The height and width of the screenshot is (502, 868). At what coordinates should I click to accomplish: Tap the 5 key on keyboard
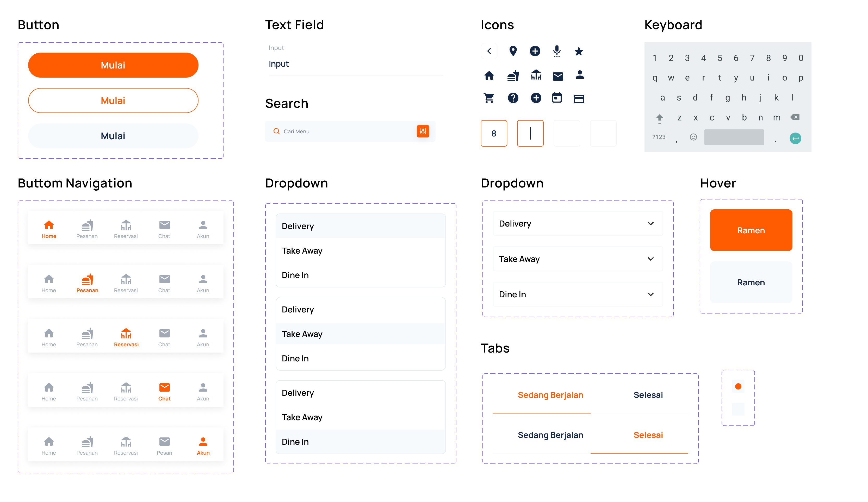720,58
